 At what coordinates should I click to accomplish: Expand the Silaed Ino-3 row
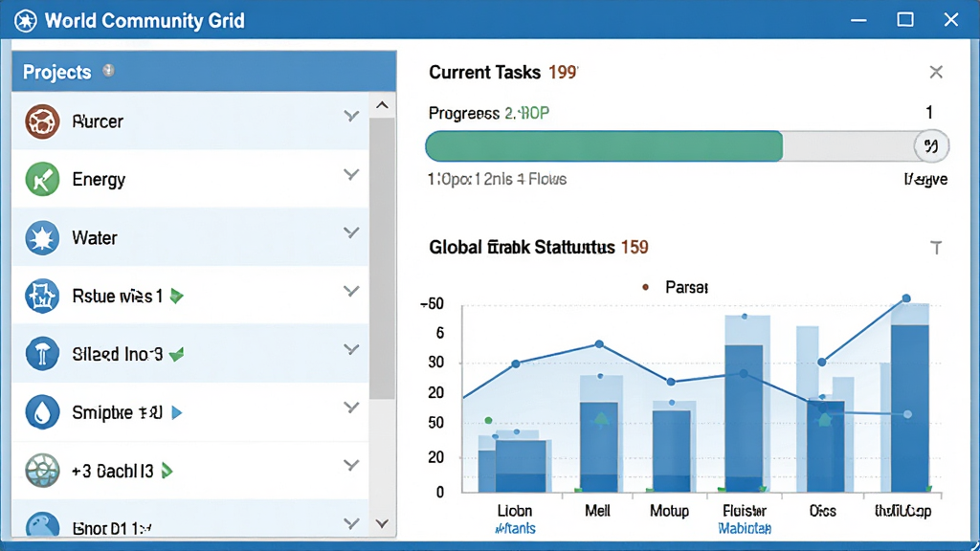pyautogui.click(x=352, y=349)
